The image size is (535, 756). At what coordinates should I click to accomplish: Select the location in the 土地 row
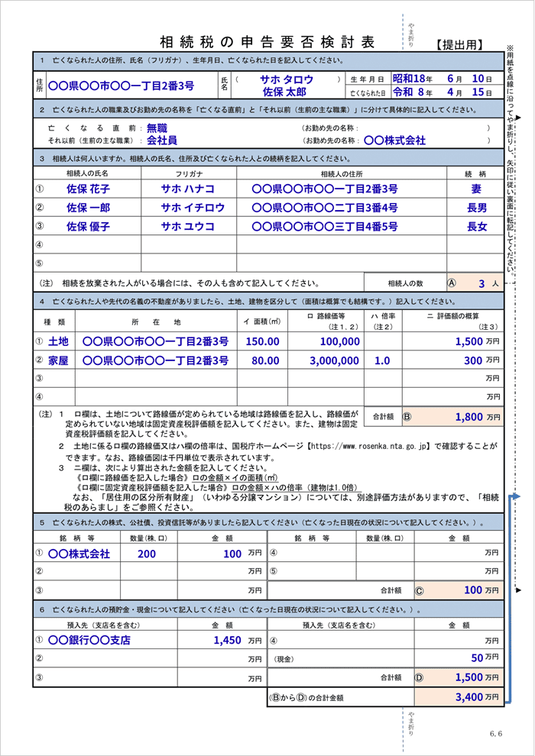point(155,342)
